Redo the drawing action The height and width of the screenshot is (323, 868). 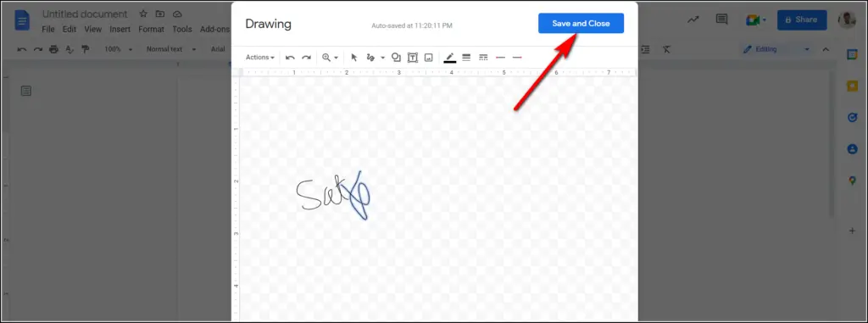click(306, 57)
